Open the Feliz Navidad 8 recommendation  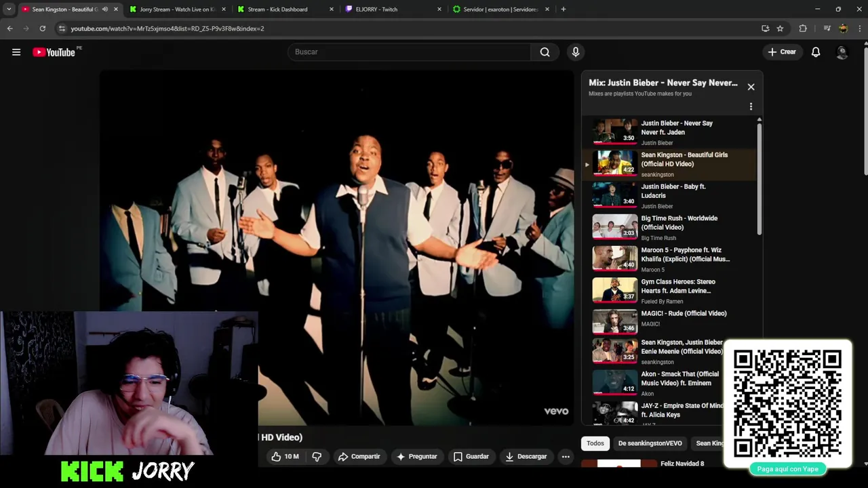pos(682,464)
